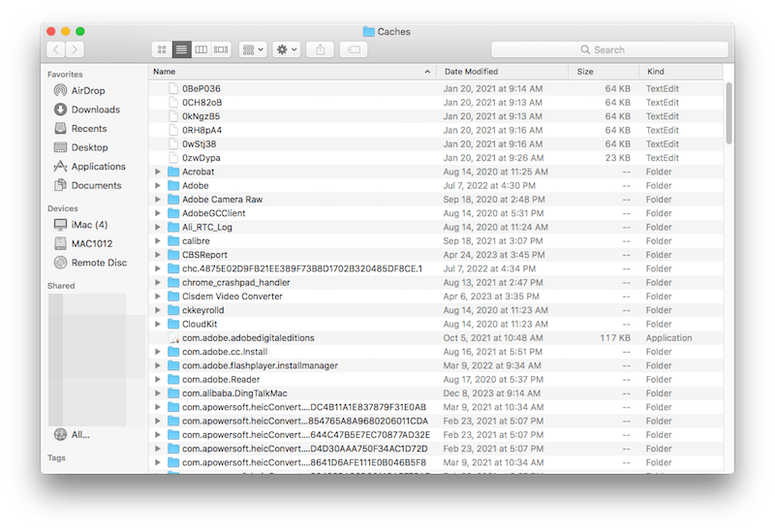775x532 pixels.
Task: Expand the calibre folder
Action: (x=158, y=240)
